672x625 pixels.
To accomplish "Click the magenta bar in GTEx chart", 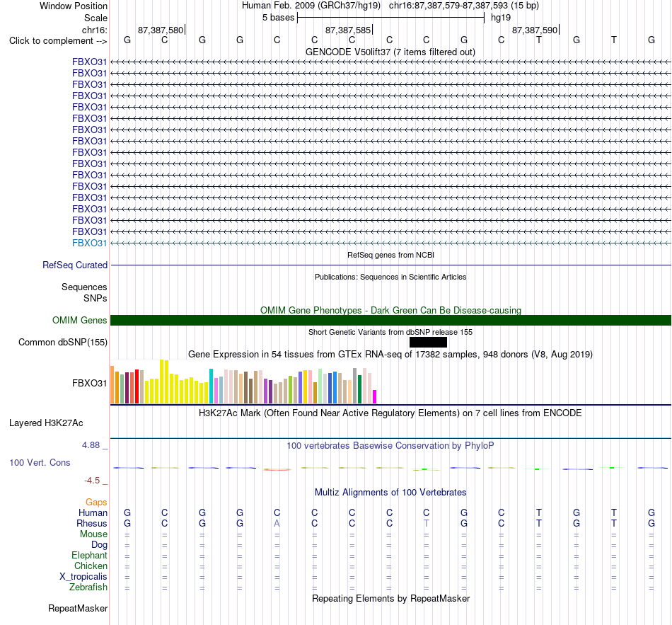I will [375, 397].
